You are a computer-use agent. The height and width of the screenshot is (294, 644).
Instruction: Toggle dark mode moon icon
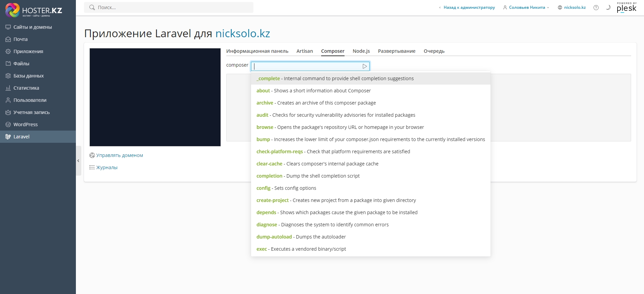tap(608, 7)
